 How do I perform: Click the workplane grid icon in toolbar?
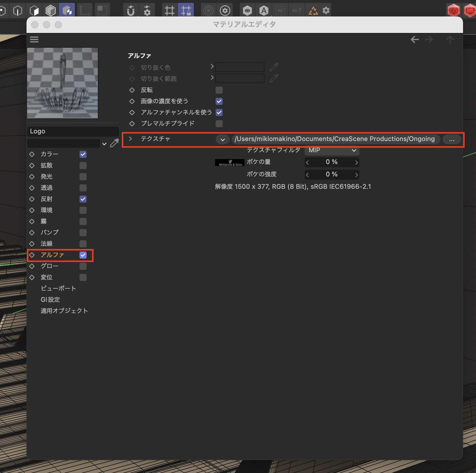[x=169, y=11]
